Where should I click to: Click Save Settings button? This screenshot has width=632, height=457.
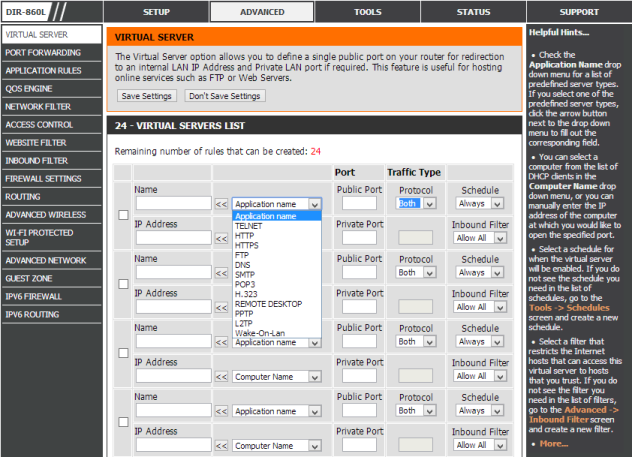pos(147,96)
